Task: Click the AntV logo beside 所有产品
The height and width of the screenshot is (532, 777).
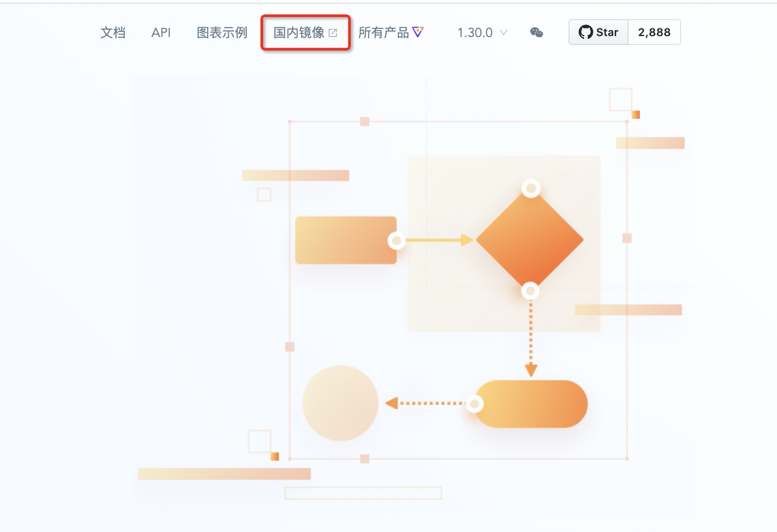Action: click(419, 32)
